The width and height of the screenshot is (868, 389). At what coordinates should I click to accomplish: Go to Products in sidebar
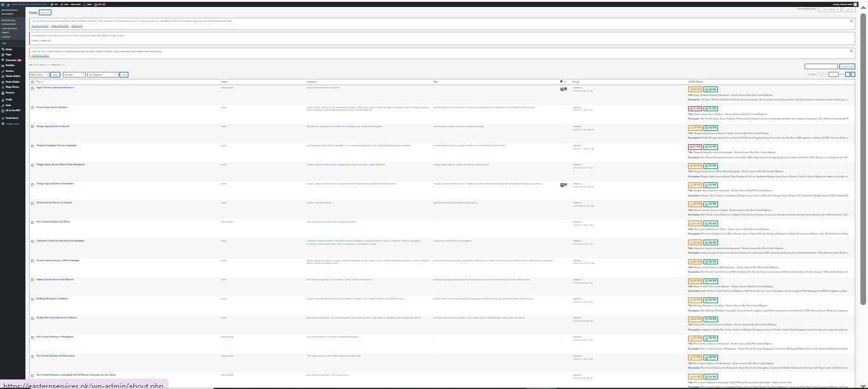pyautogui.click(x=10, y=93)
